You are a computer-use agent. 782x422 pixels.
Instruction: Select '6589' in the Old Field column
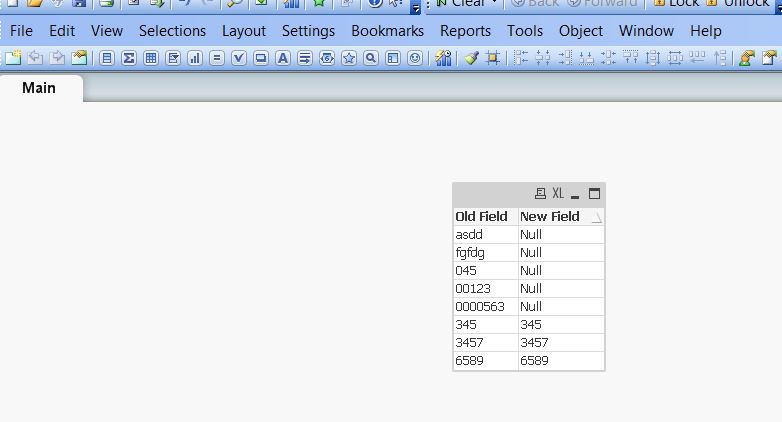(486, 361)
